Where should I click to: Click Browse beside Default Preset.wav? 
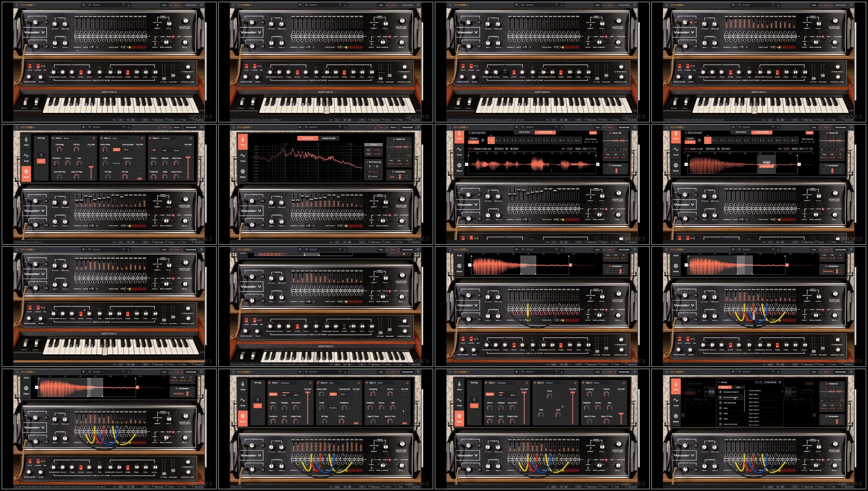499,149
